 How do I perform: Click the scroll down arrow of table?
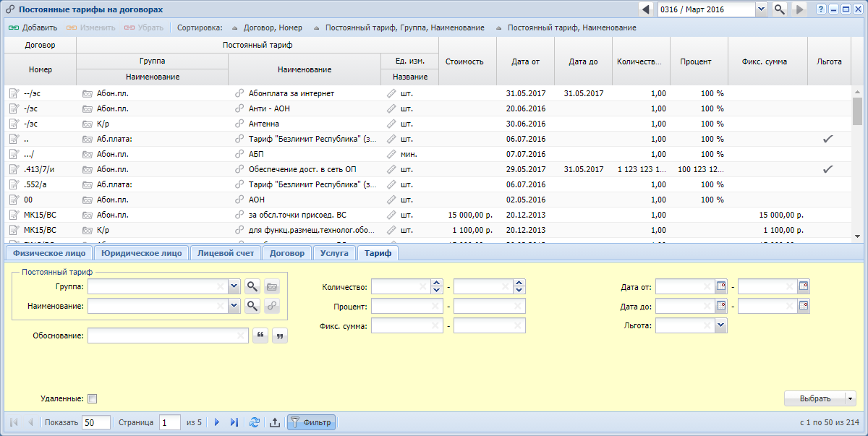point(857,236)
